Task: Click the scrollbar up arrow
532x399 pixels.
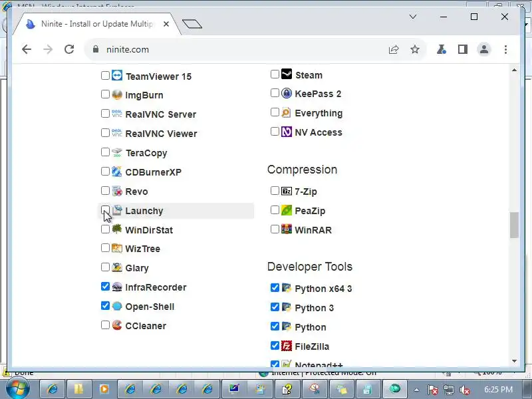Action: (x=514, y=70)
